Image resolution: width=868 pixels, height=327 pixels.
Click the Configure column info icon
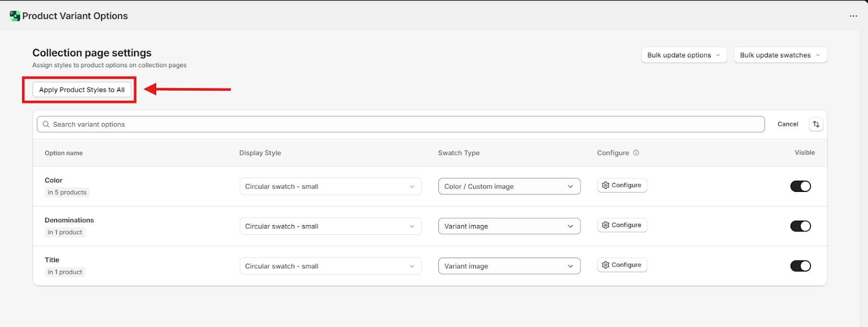(x=636, y=153)
